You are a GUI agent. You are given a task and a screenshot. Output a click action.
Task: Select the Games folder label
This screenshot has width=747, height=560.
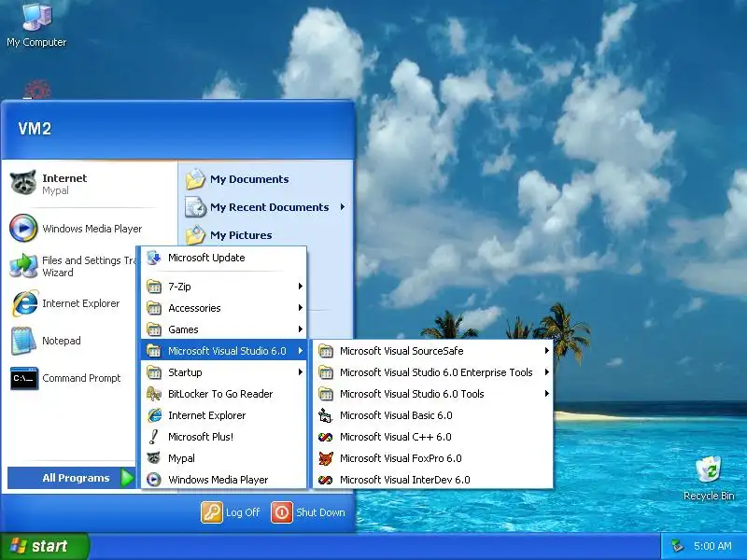point(183,329)
